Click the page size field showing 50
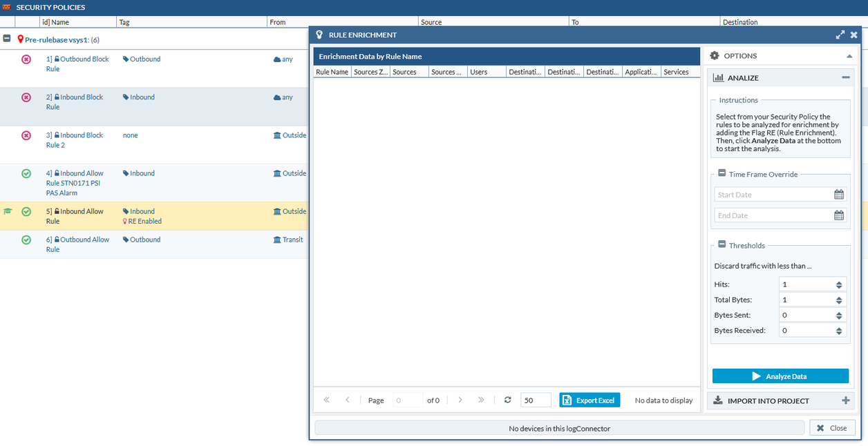Screen dimensions: 868x446 (x=536, y=400)
